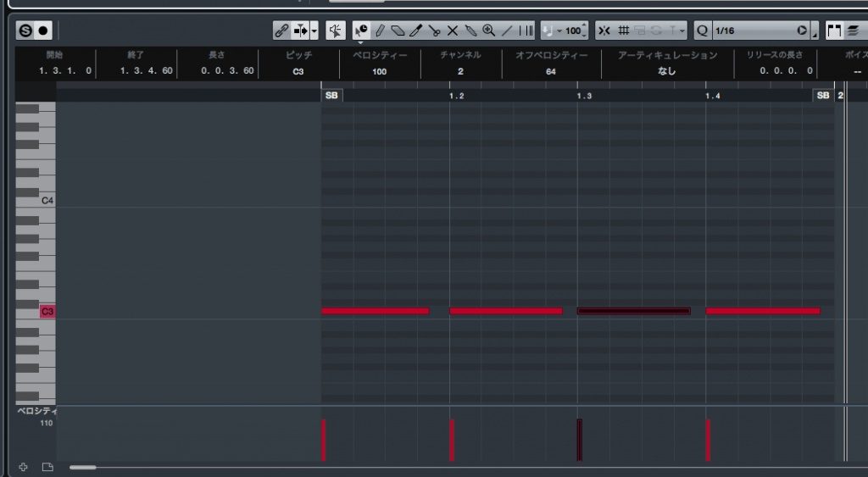Open the Snap grid type icon
This screenshot has height=477, width=868.
[x=623, y=31]
